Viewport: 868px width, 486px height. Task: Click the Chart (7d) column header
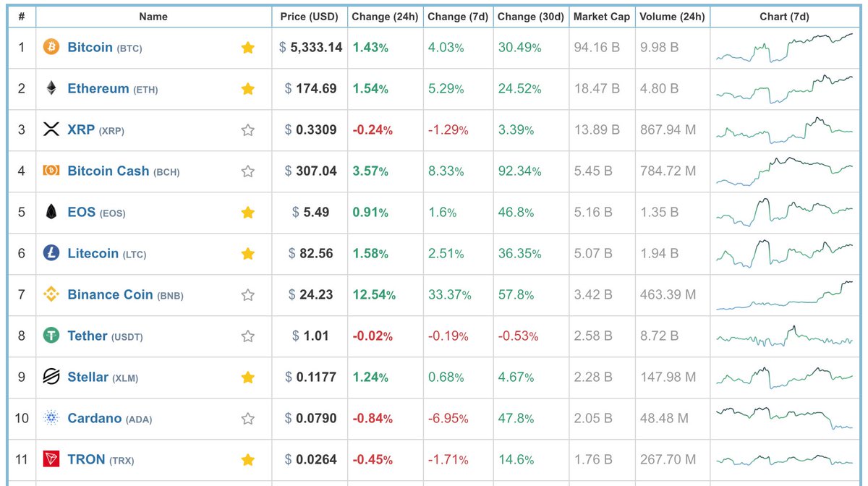[785, 17]
